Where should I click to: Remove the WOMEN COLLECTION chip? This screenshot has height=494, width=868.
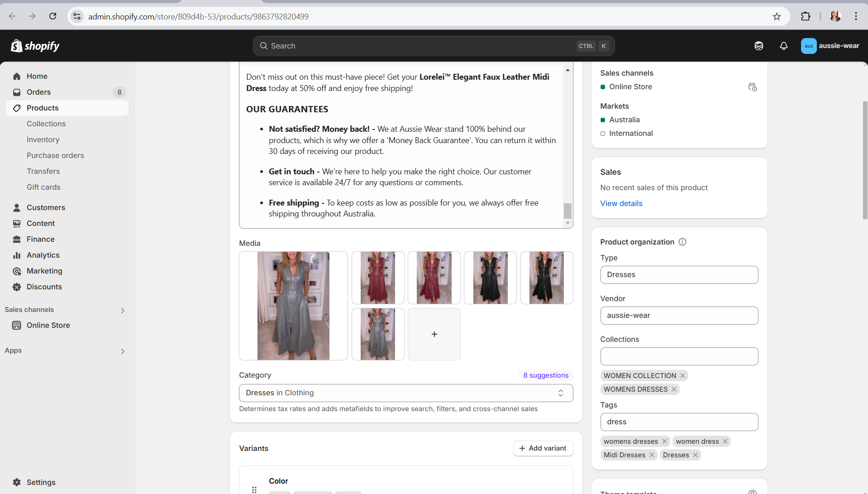point(682,376)
